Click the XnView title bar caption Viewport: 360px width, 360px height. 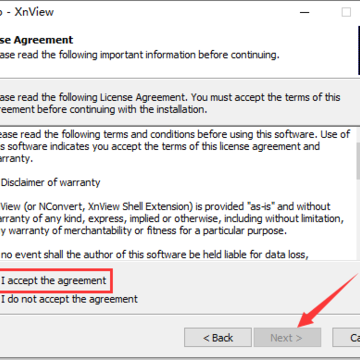click(x=27, y=12)
